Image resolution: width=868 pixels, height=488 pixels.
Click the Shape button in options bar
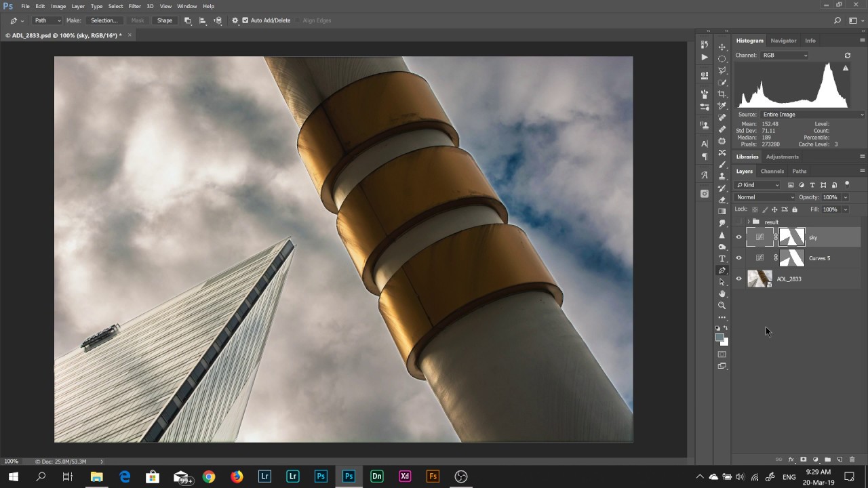pyautogui.click(x=165, y=20)
